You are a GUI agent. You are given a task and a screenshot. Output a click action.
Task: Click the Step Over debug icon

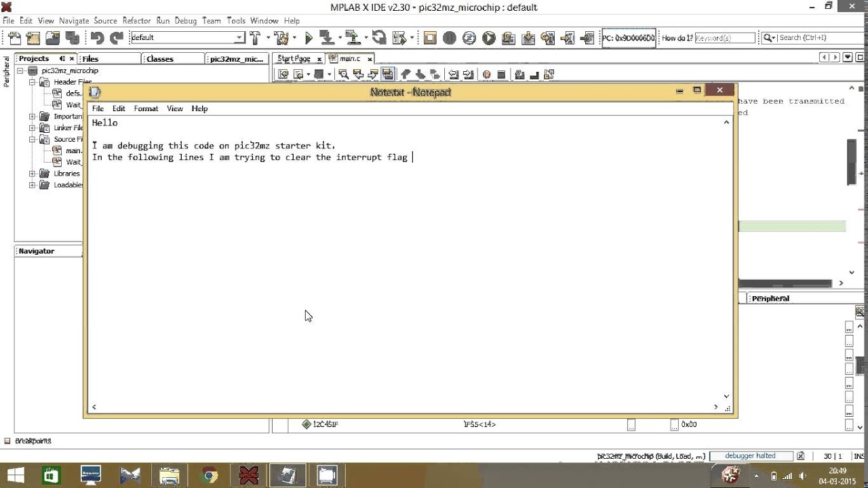[509, 38]
